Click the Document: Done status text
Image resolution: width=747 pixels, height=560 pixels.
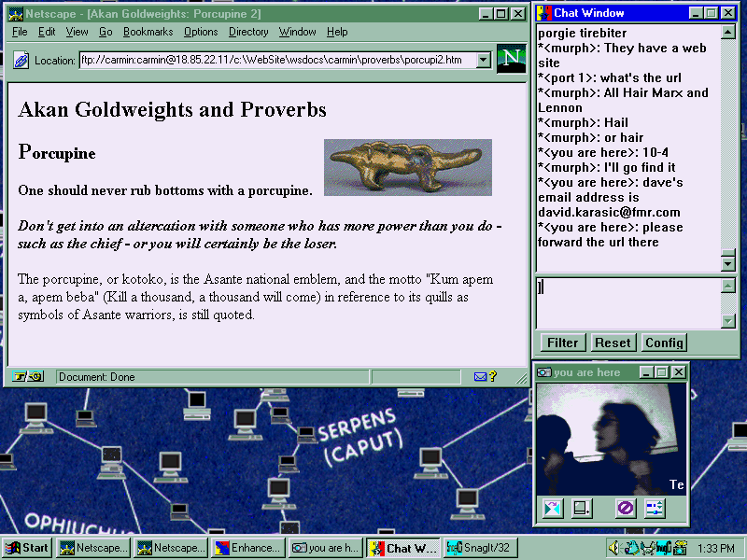97,377
